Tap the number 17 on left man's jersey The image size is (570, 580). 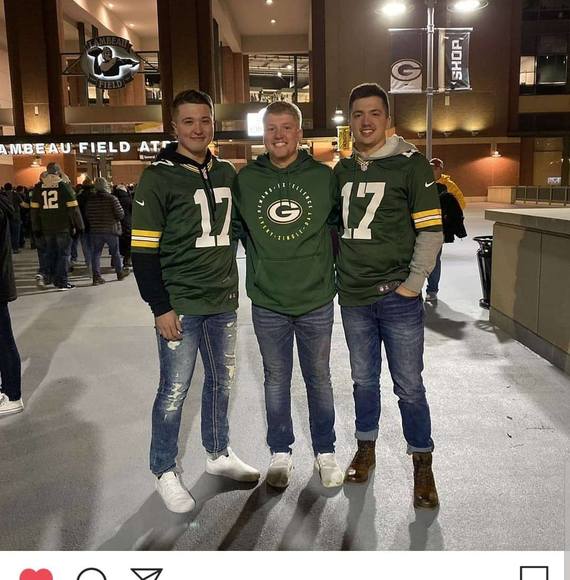click(x=213, y=218)
